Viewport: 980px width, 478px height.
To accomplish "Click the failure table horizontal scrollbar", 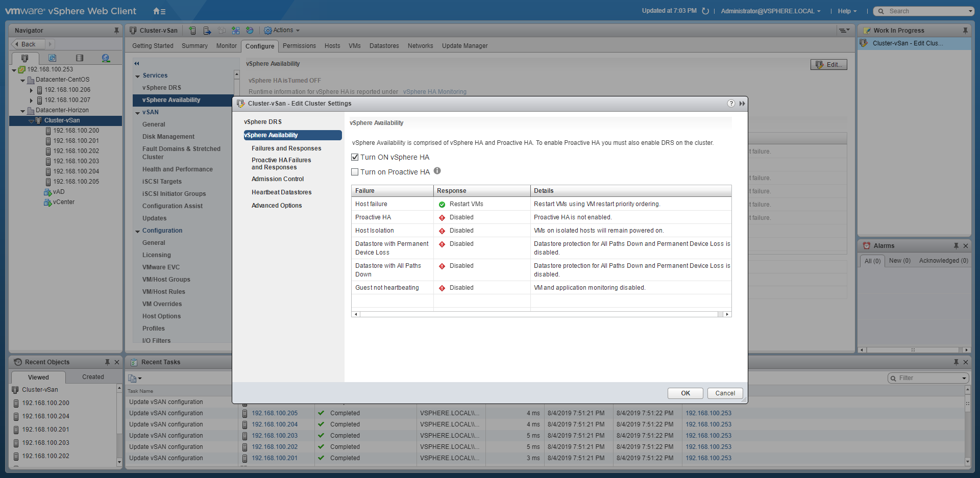I will (x=541, y=314).
